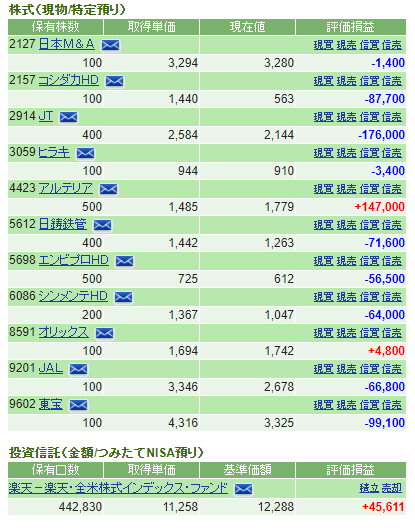415x528 pixels.
Task: Click the envelope icon next to アルテリア
Action: (x=108, y=189)
